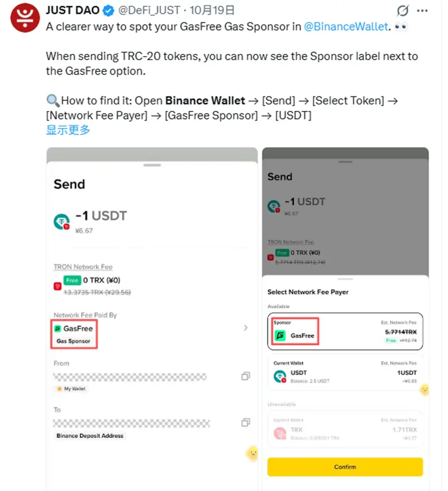The height and width of the screenshot is (491, 448).
Task: Click the blue verified badge icon
Action: (x=109, y=11)
